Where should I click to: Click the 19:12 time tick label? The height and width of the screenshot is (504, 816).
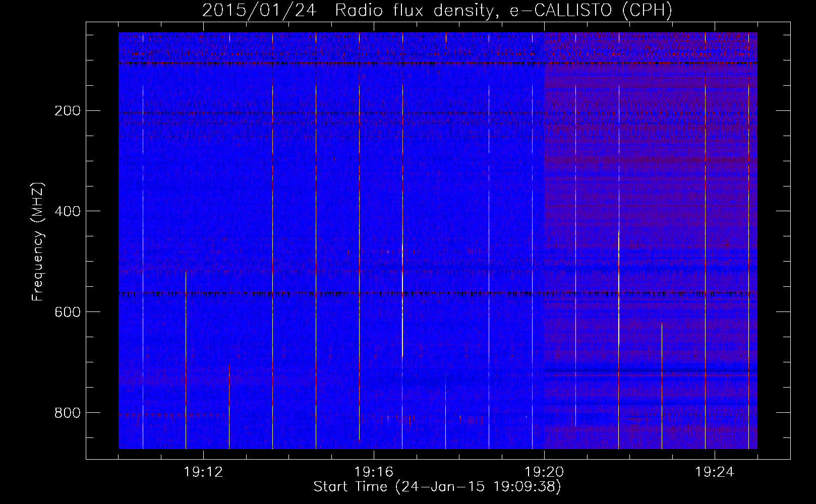(x=203, y=472)
